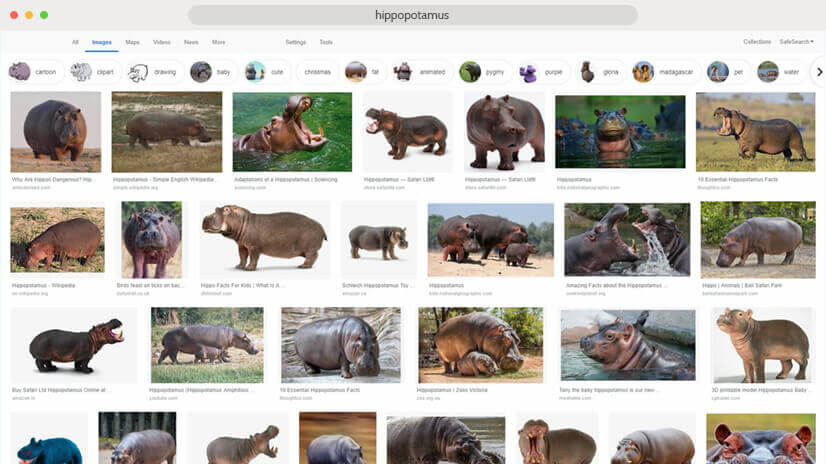826x464 pixels.
Task: Pick the purple hippo filter chip
Action: click(x=541, y=72)
